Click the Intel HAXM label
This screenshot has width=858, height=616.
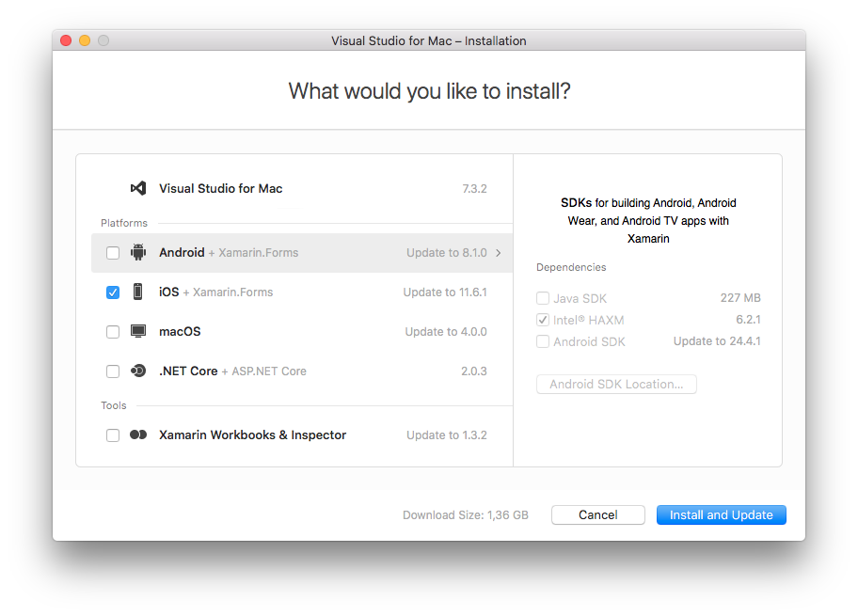[589, 320]
